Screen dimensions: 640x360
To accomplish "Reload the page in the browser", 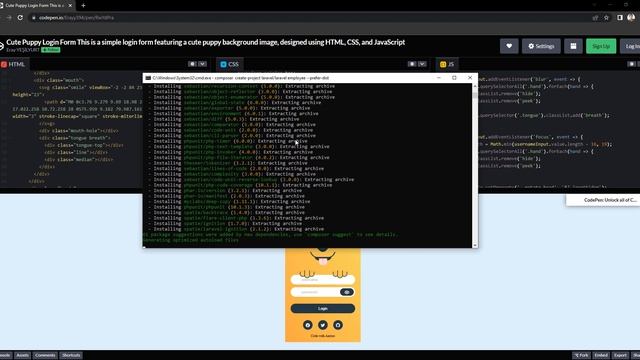I will [20, 18].
